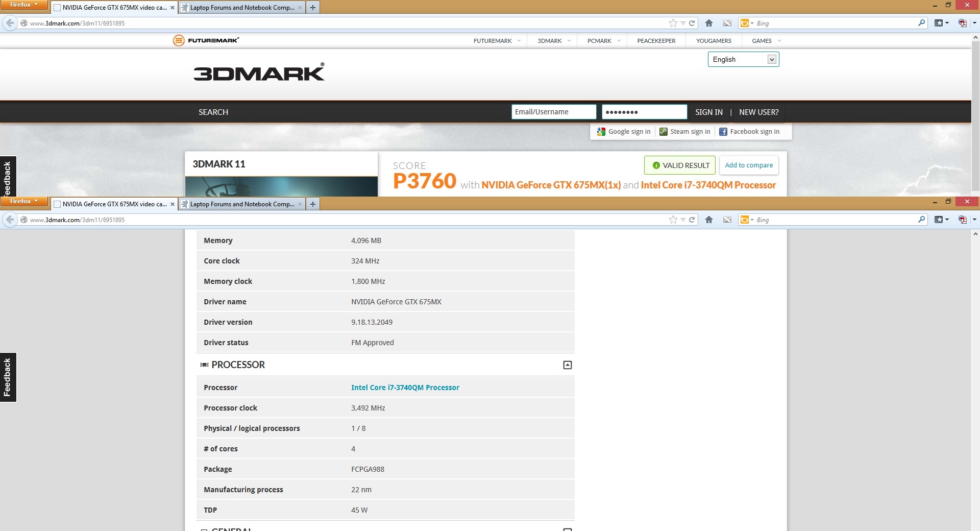980x531 pixels.
Task: Click Add to compare
Action: pyautogui.click(x=749, y=165)
